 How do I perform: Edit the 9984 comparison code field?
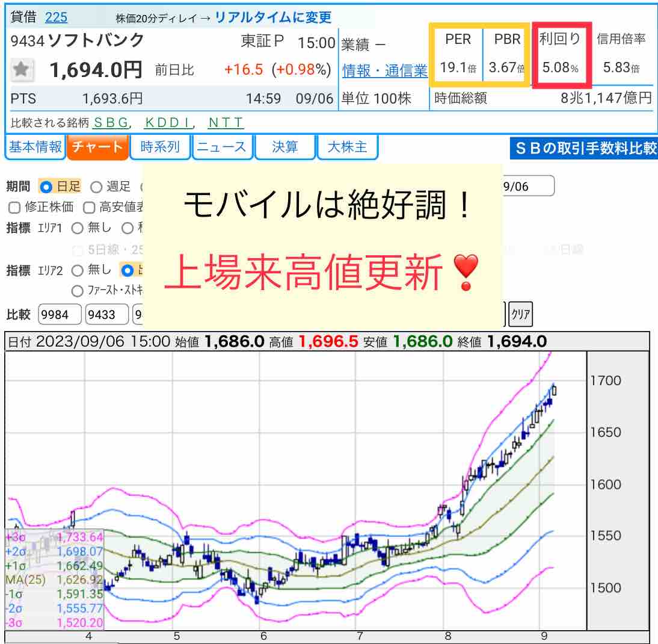pyautogui.click(x=60, y=314)
